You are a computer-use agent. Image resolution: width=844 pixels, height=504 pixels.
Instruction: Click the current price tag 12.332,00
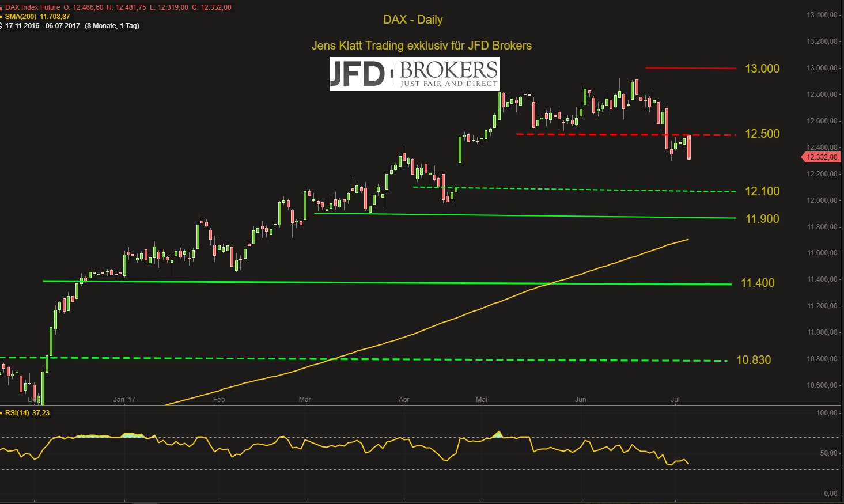click(x=821, y=157)
